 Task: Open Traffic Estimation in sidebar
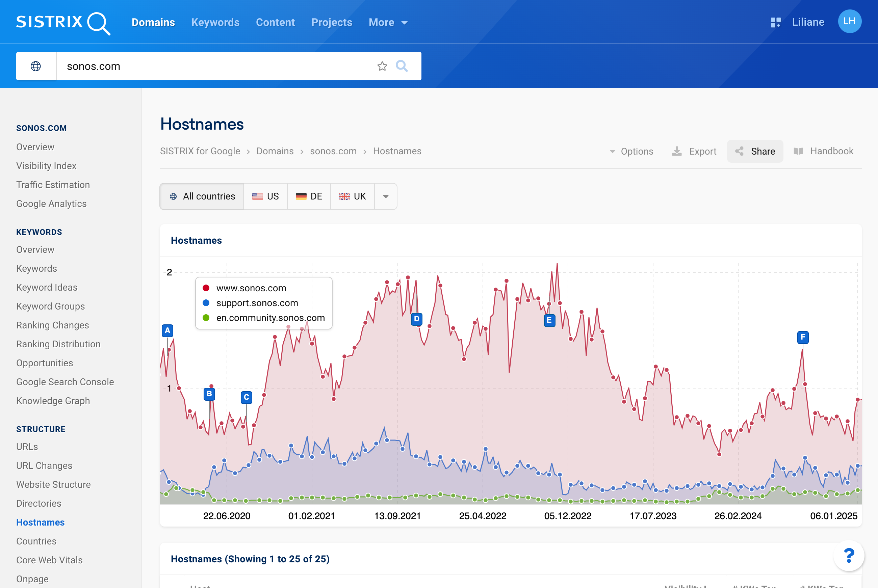(53, 185)
